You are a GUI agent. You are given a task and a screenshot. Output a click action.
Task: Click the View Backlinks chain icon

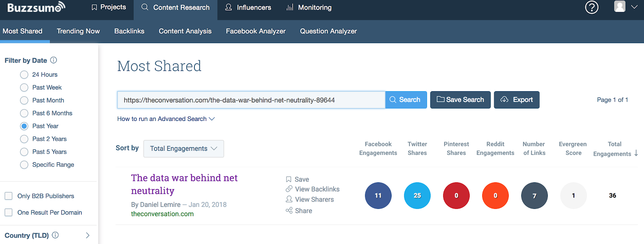pyautogui.click(x=289, y=189)
